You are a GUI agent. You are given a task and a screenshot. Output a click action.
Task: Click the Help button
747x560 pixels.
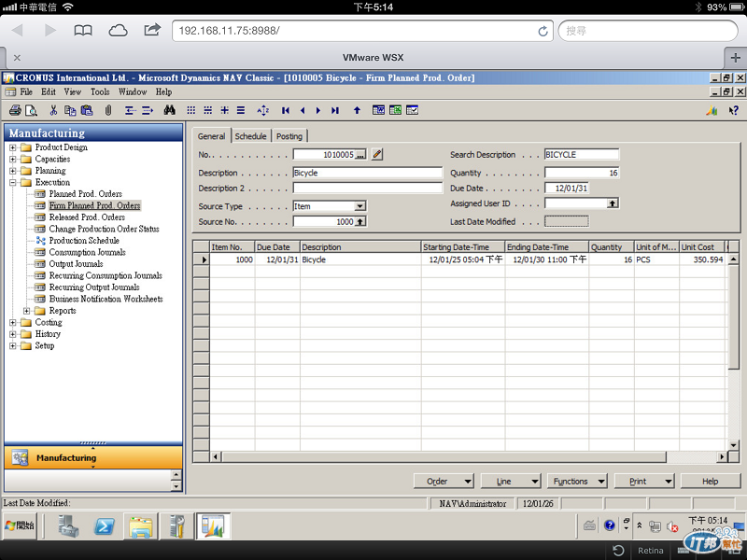point(710,482)
